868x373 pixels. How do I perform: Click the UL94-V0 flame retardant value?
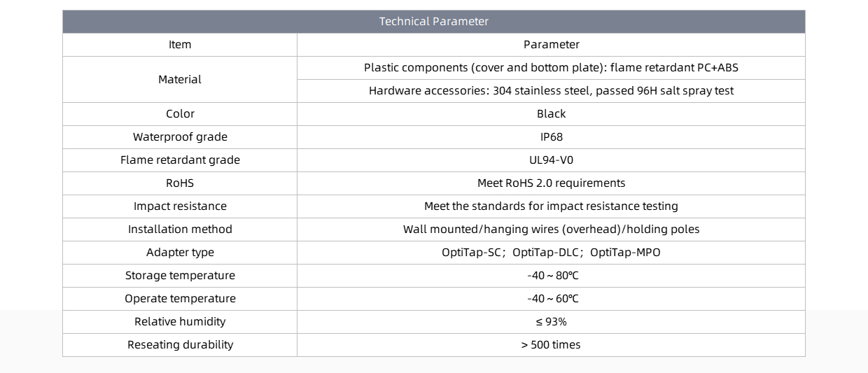tap(552, 160)
